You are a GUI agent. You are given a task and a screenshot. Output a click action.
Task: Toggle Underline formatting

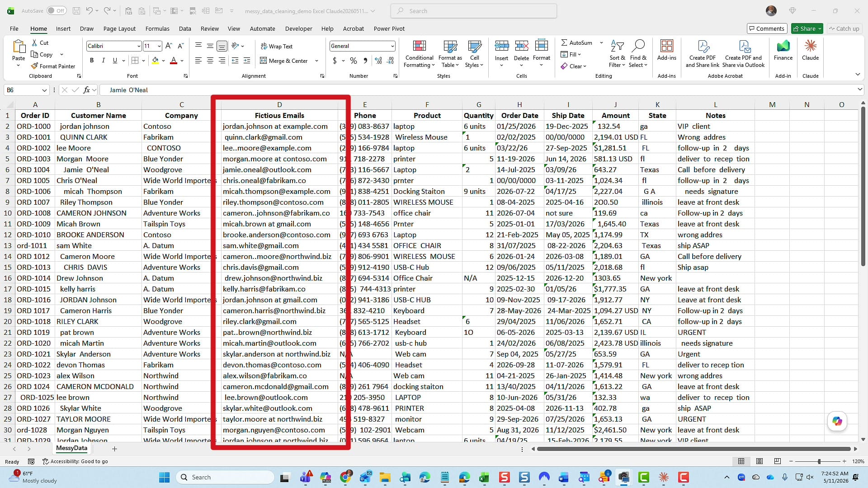(x=115, y=61)
